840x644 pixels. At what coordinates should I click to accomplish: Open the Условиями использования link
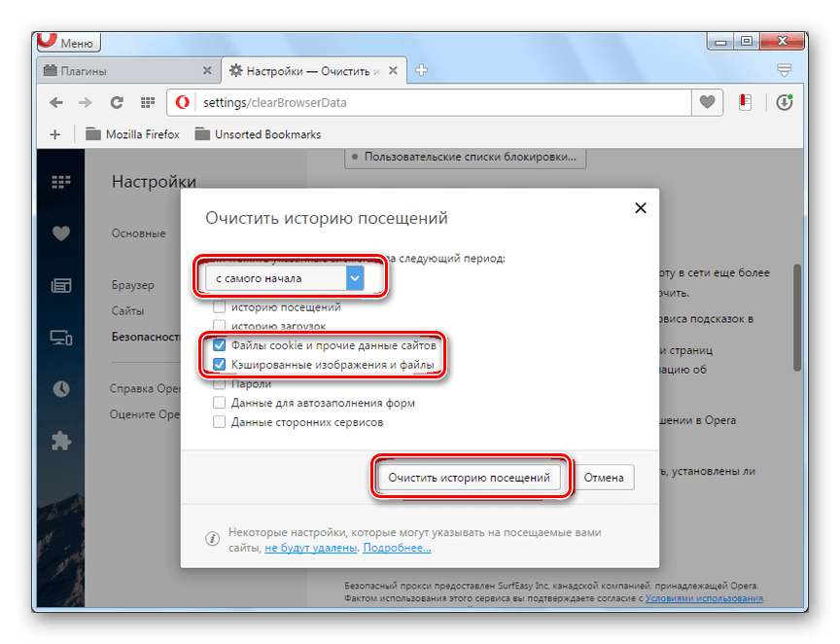point(704,598)
